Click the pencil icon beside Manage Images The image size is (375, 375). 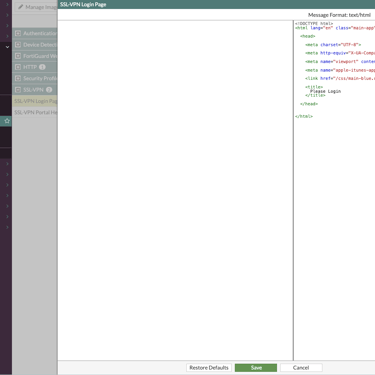21,7
